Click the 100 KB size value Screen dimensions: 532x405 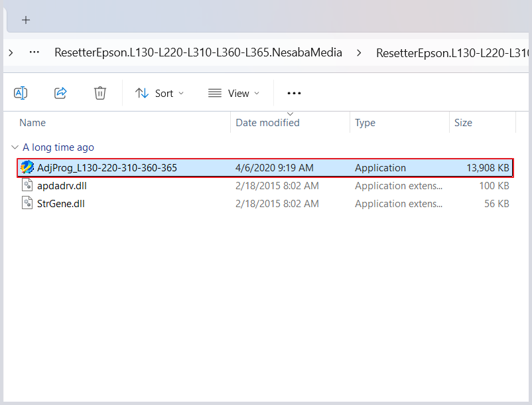494,186
